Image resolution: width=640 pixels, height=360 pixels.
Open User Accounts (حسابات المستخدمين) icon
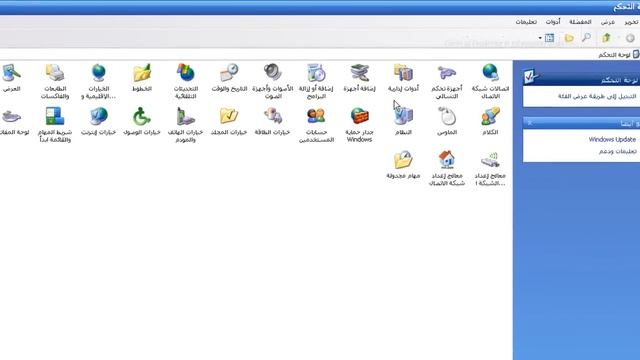[316, 116]
